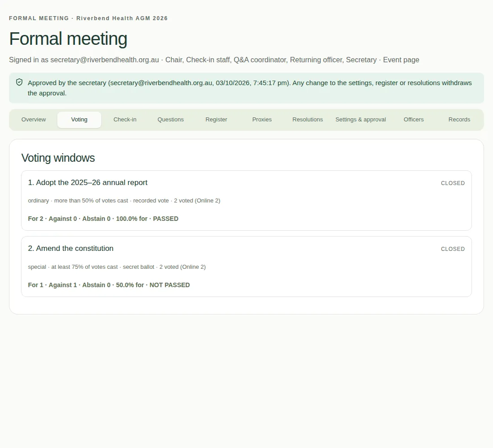Switch to the Check-in tab
Viewport: 493px width, 448px height.
pyautogui.click(x=125, y=120)
